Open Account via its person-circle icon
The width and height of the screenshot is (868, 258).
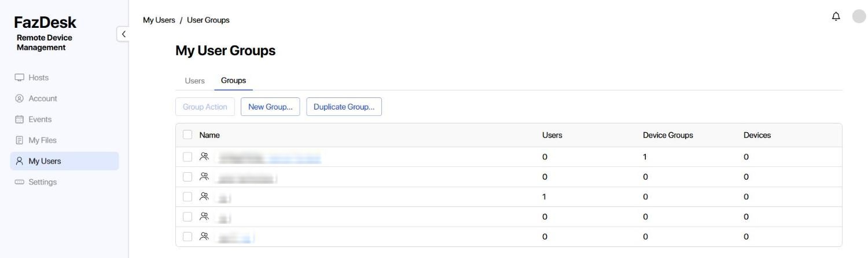(20, 99)
